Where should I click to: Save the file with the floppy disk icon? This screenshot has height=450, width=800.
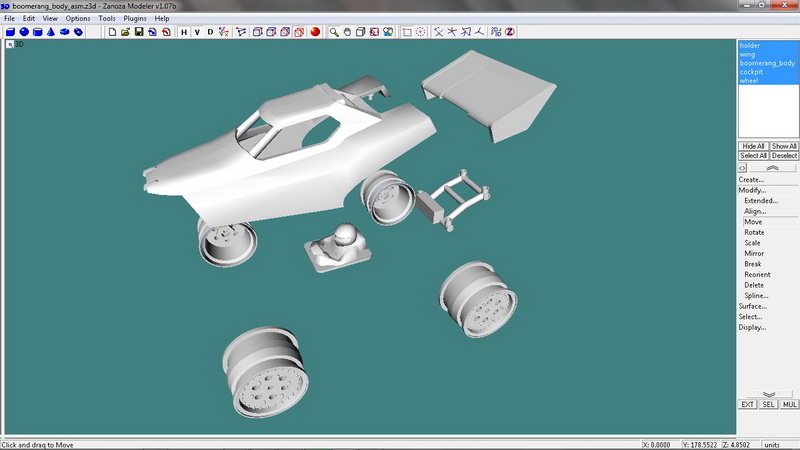point(139,32)
